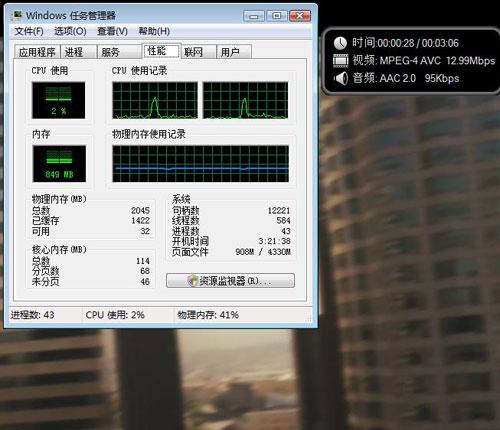Click 开机时间 value 3:21:38
This screenshot has height=430, width=500.
(x=274, y=241)
